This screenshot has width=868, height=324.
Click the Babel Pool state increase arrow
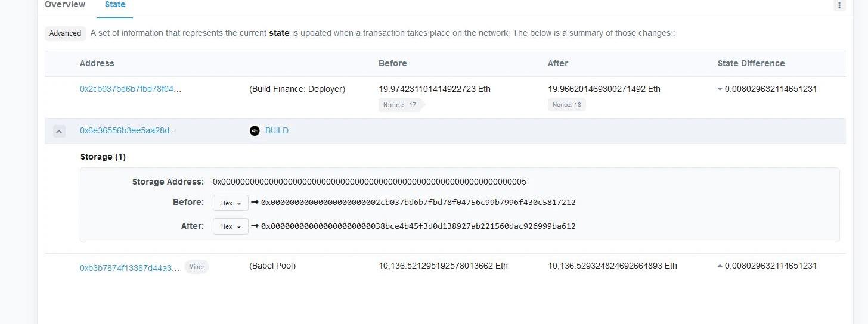pyautogui.click(x=720, y=266)
